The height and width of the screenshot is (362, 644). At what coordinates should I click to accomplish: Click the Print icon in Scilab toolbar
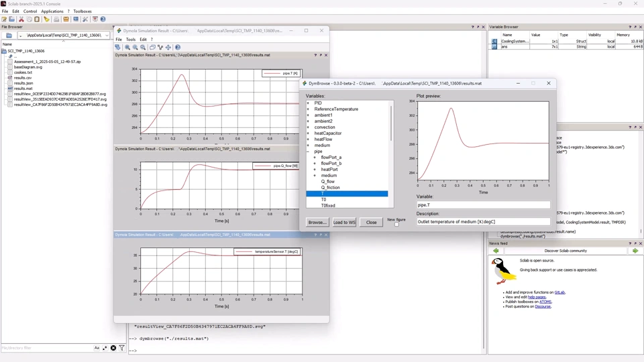point(56,19)
